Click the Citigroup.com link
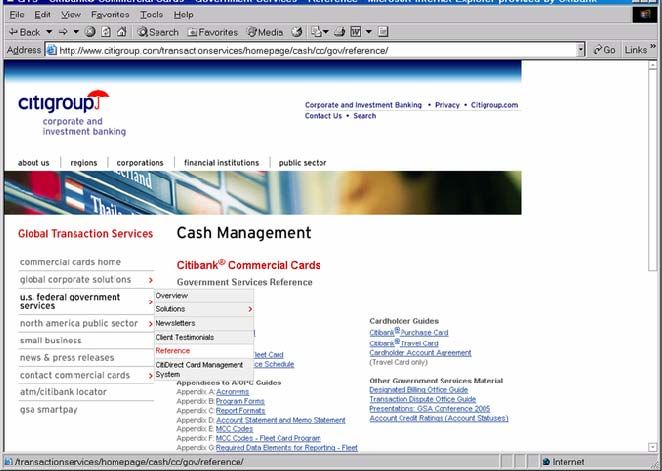The image size is (662, 471). (494, 105)
